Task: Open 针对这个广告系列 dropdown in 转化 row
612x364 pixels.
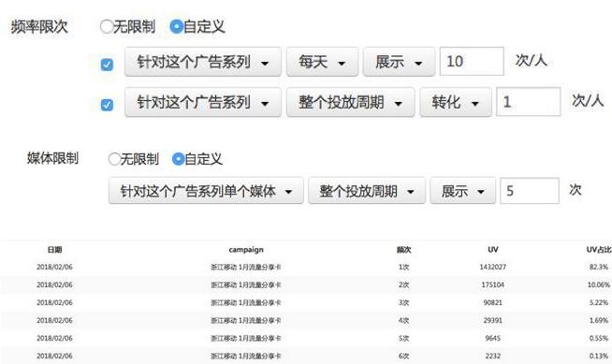Action: tap(203, 102)
